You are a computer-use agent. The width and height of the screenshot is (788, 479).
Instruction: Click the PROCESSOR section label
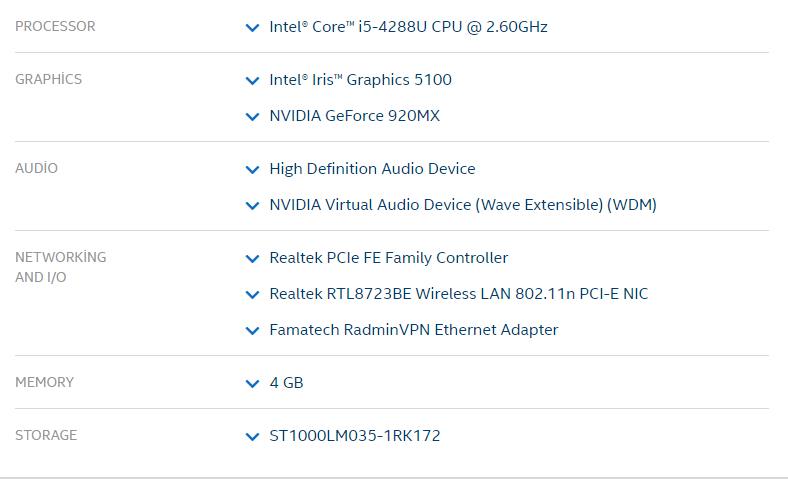(55, 27)
